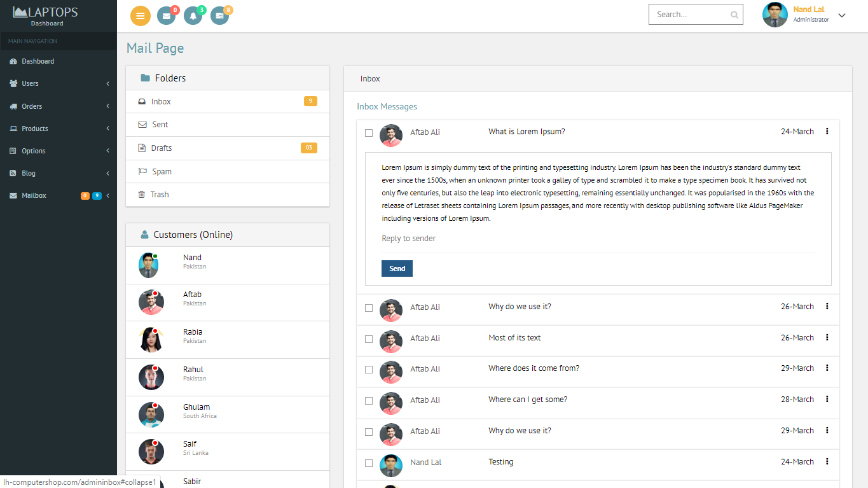Open the notifications bell with badge 3
This screenshot has height=488, width=868.
point(193,16)
